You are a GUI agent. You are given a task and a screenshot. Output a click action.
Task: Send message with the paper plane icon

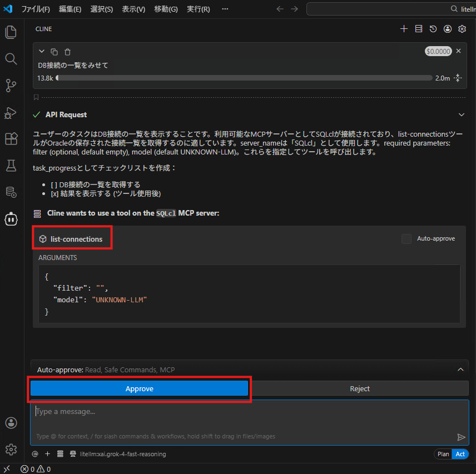tap(461, 437)
